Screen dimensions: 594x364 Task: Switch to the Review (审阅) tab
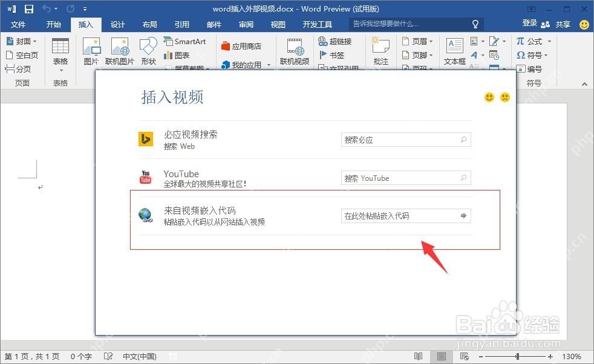(246, 25)
